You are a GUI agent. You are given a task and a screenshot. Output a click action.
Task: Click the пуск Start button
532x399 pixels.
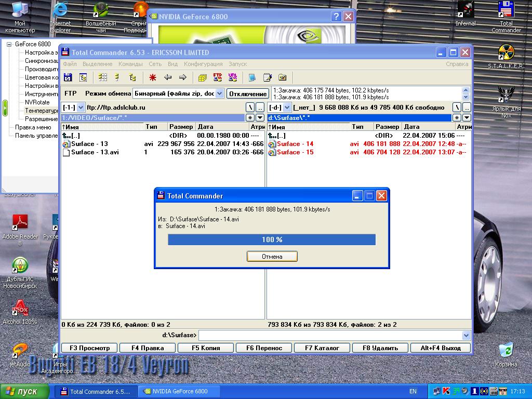[x=24, y=391]
